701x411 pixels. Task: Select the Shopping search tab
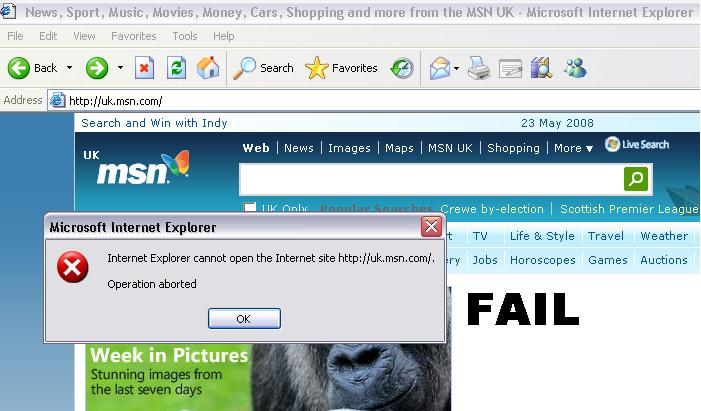513,148
